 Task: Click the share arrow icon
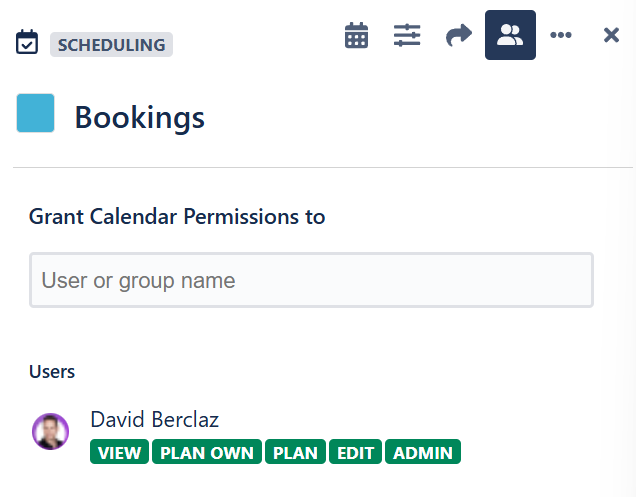[x=458, y=36]
